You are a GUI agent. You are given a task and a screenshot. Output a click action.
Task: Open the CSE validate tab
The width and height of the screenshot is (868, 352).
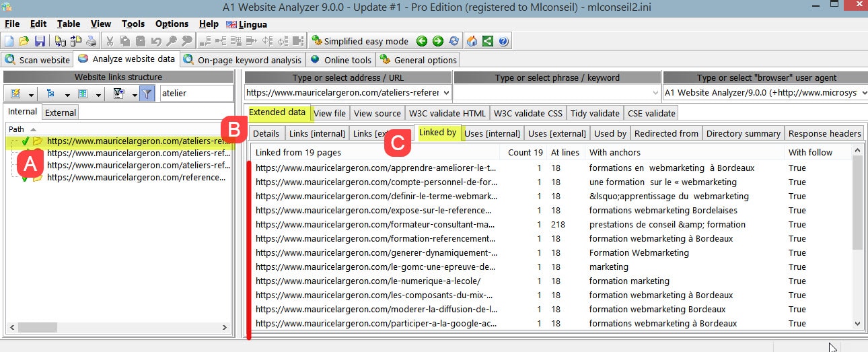pos(651,113)
